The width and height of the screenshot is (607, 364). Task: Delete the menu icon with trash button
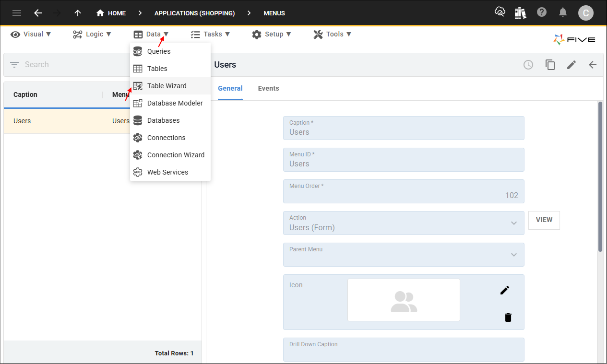click(x=508, y=317)
